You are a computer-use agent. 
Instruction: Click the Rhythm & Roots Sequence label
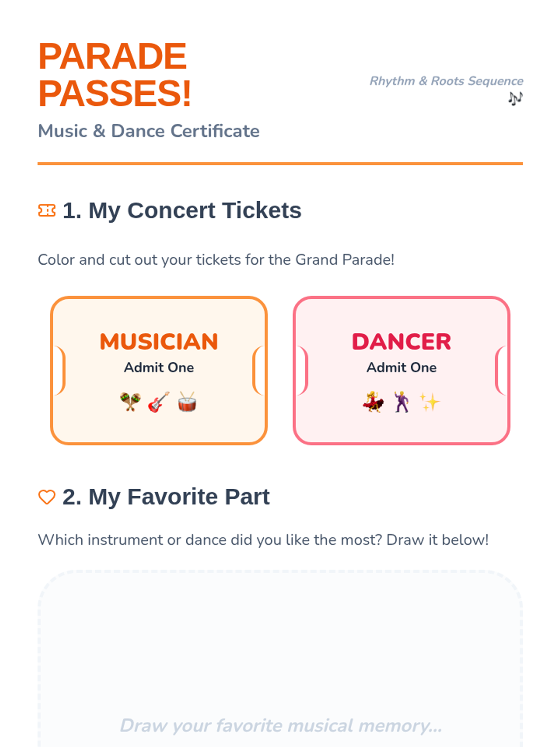point(446,81)
